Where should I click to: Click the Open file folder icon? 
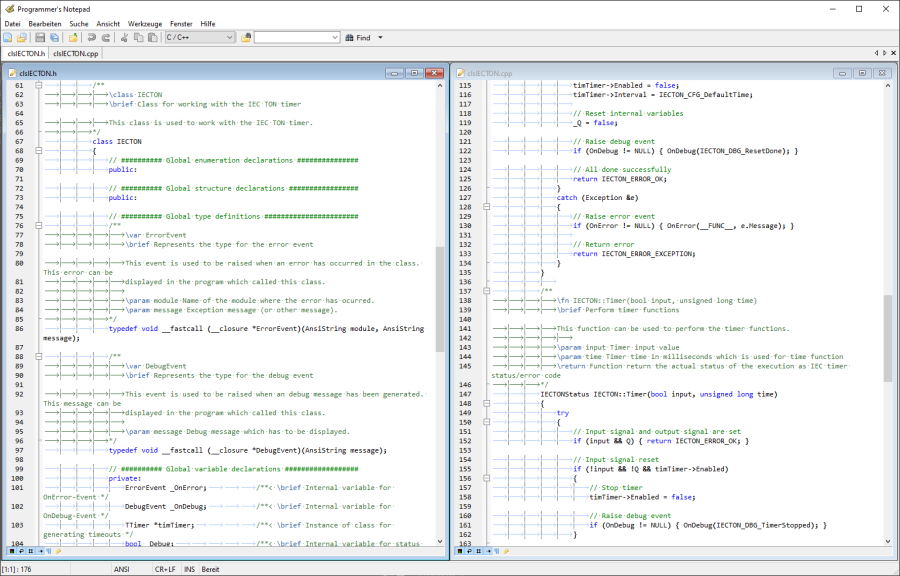(21, 37)
